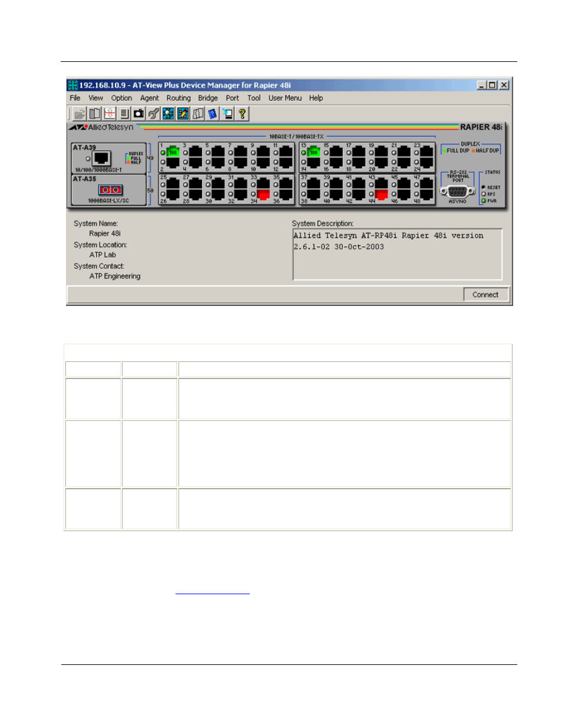This screenshot has height=728, width=562.
Task: Click the text list page toolbar icon
Action: coord(124,114)
